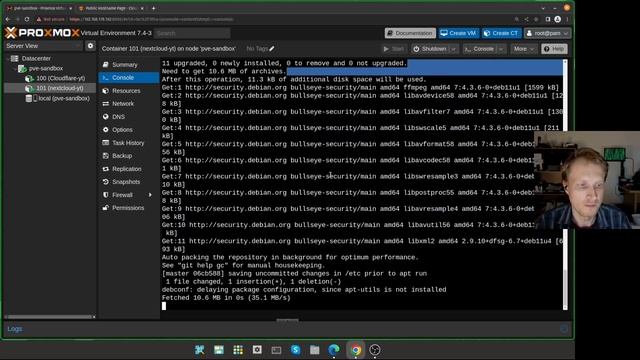Viewport: 640px width, 360px height.
Task: Reload the browser page
Action: click(27, 19)
